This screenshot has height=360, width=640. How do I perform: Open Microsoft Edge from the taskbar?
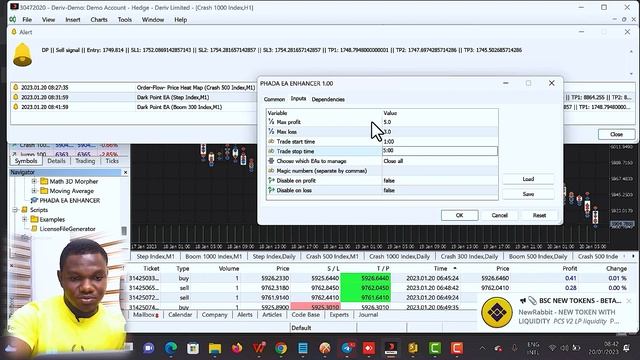(171, 348)
